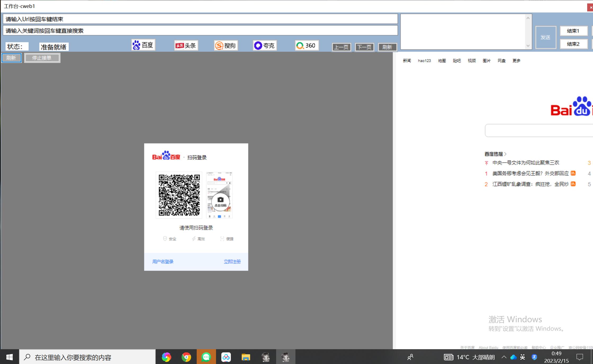This screenshot has height=364, width=593.
Task: Select the Sogou search engine button
Action: (226, 46)
